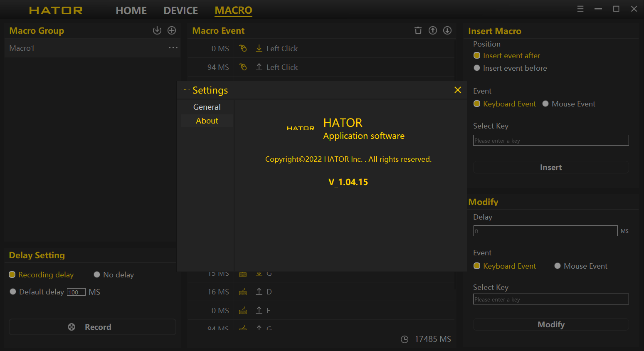This screenshot has height=351, width=644.
Task: Click the copyright notice text
Action: tap(348, 159)
